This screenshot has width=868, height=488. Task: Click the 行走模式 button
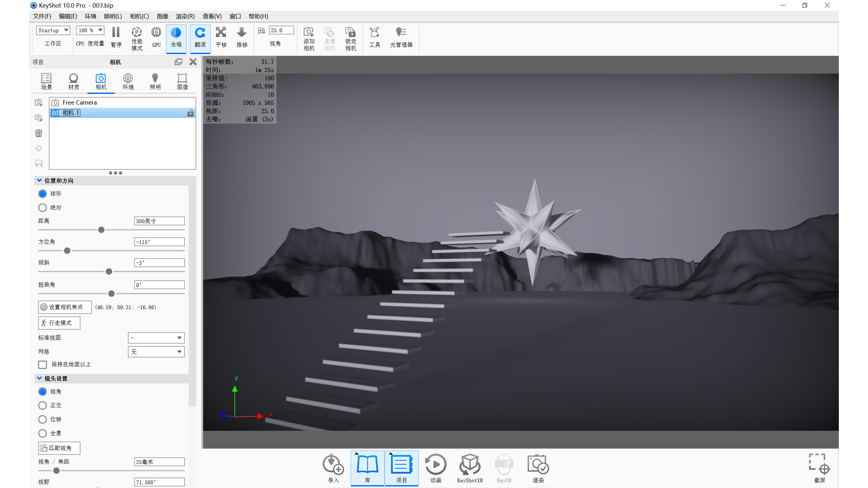[59, 323]
